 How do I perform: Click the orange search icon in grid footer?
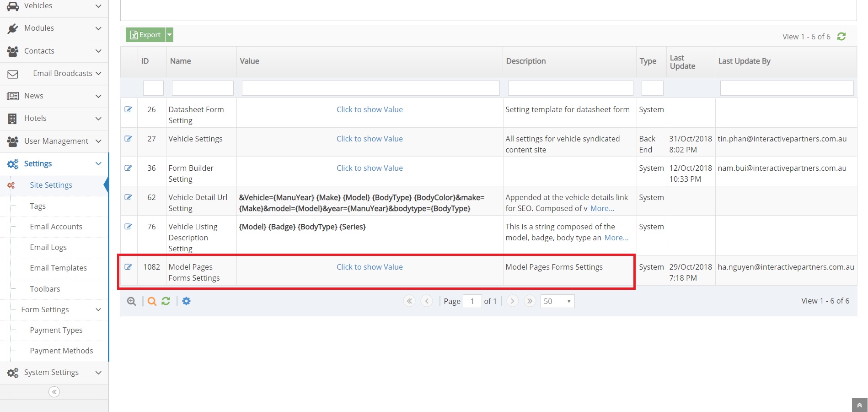152,301
